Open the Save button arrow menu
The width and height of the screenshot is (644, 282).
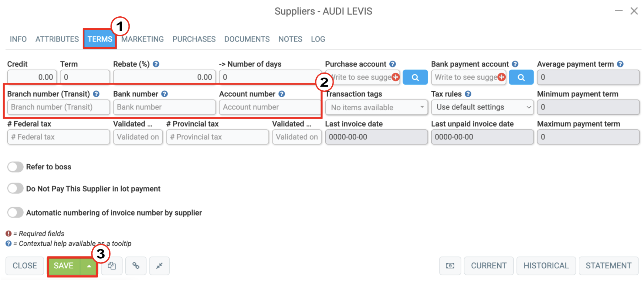click(89, 266)
